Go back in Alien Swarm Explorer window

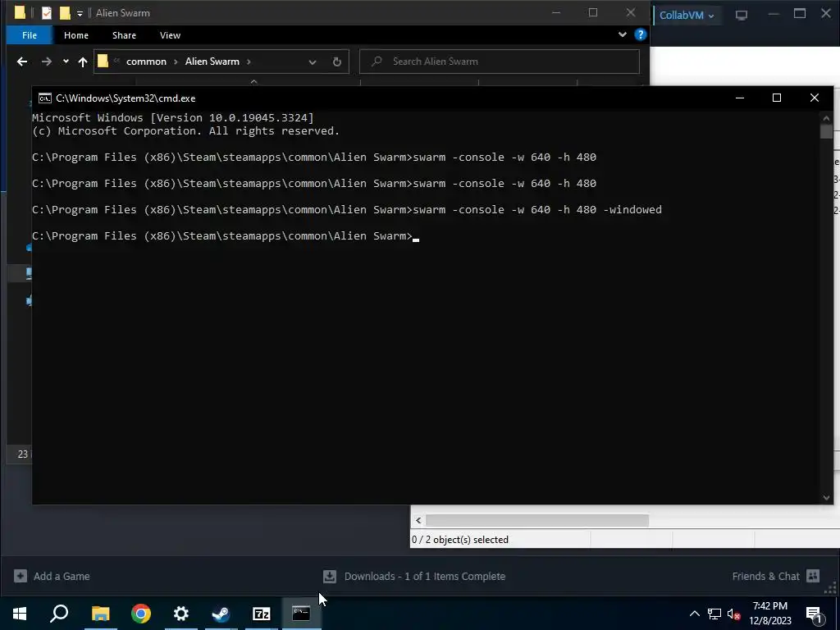point(22,62)
